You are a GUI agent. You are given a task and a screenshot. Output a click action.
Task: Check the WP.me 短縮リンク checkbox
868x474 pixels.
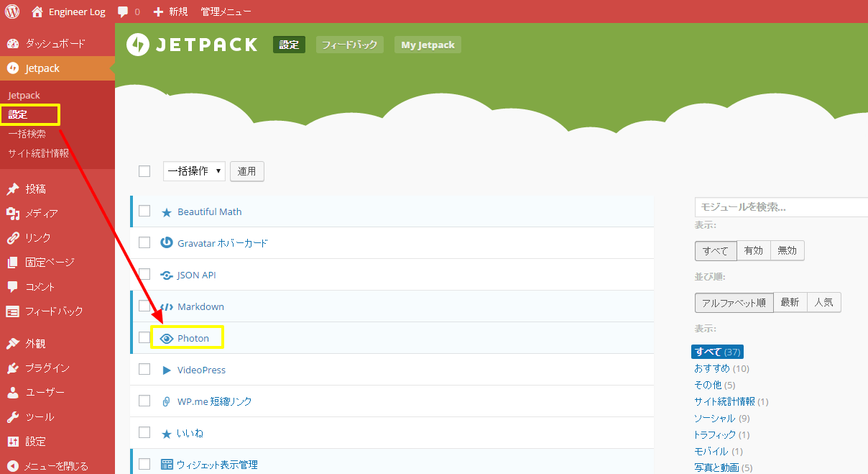click(144, 401)
